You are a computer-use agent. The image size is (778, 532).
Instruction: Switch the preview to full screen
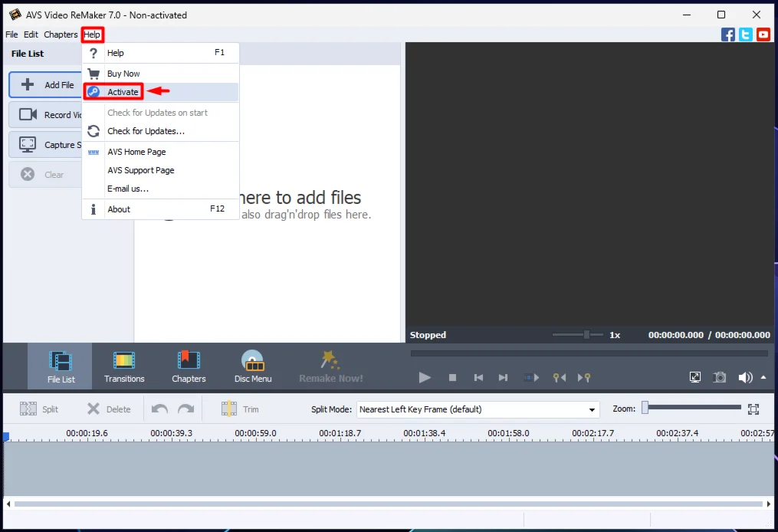coord(695,377)
